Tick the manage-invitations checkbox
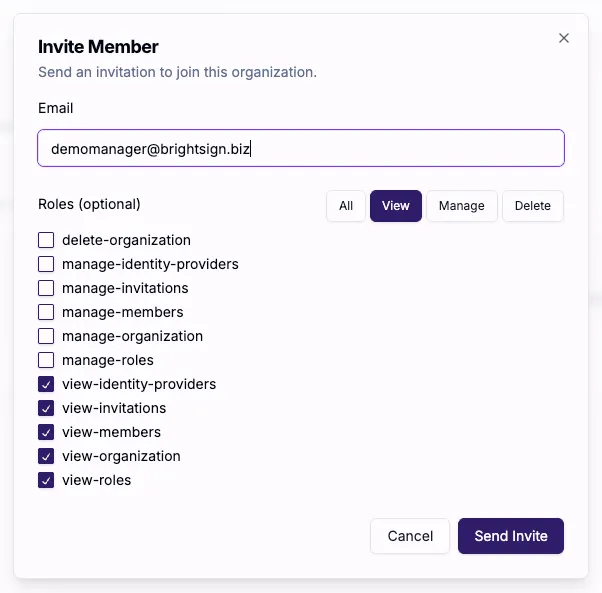This screenshot has width=602, height=593. click(46, 288)
